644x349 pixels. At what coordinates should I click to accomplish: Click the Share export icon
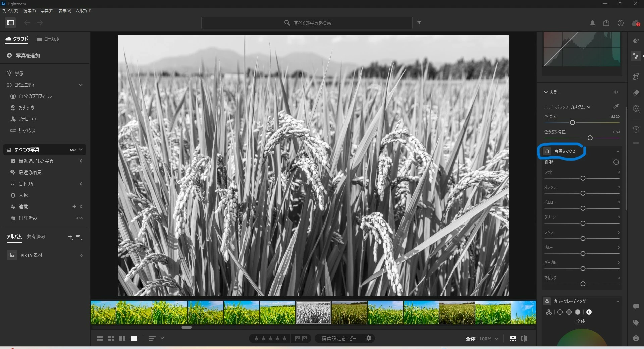coord(606,23)
